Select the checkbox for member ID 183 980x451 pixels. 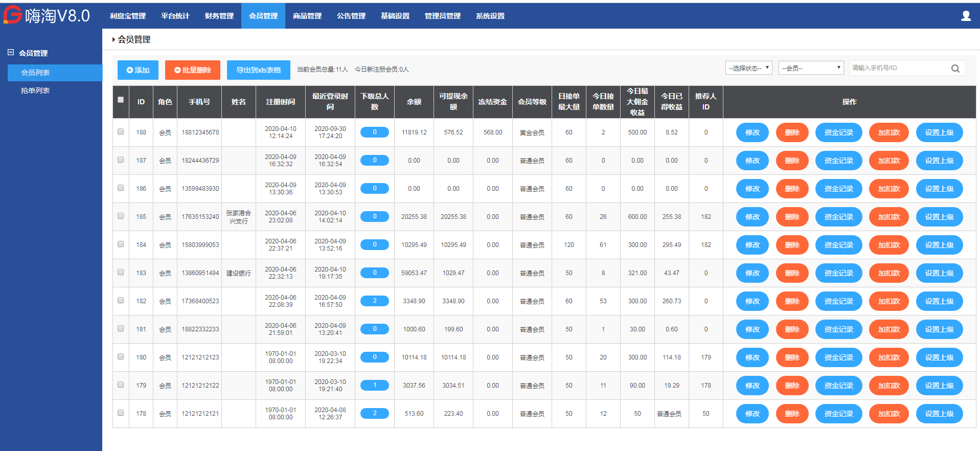(121, 273)
